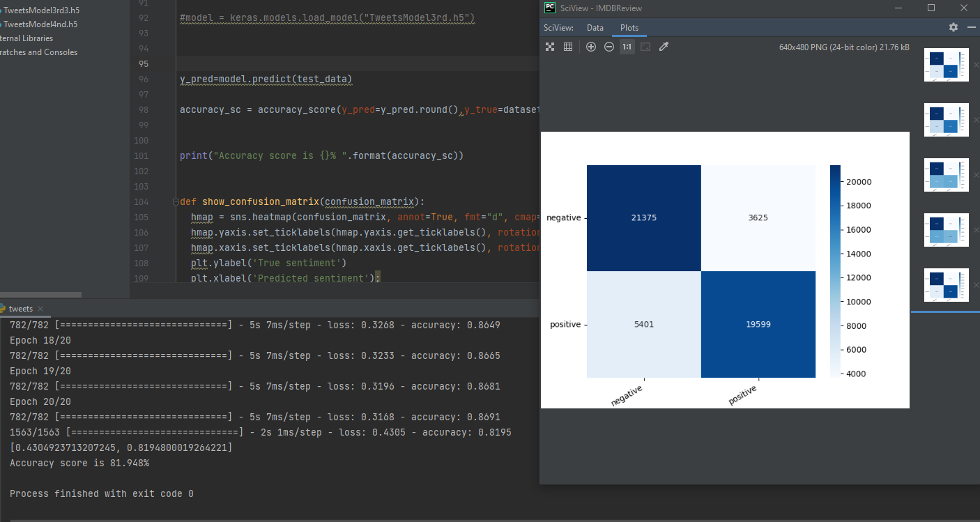Close the tweets run tab
Viewport: 980px width, 522px height.
click(x=40, y=309)
